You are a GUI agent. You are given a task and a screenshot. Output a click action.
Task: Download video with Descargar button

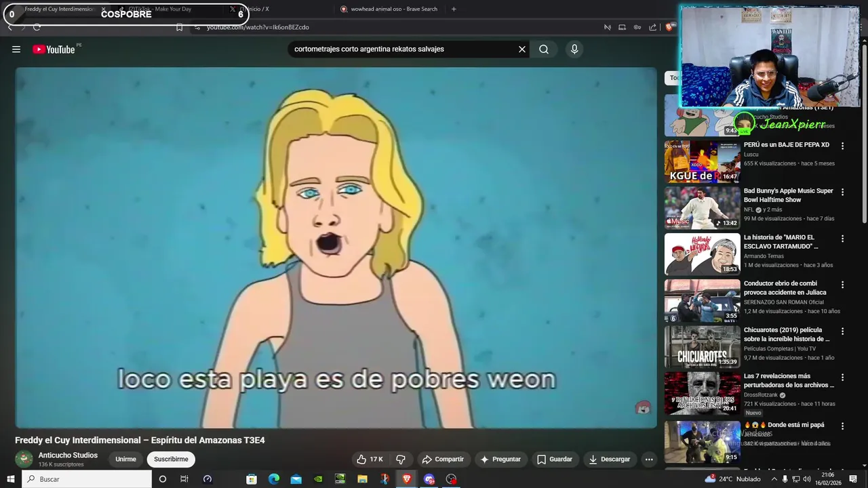coord(609,460)
